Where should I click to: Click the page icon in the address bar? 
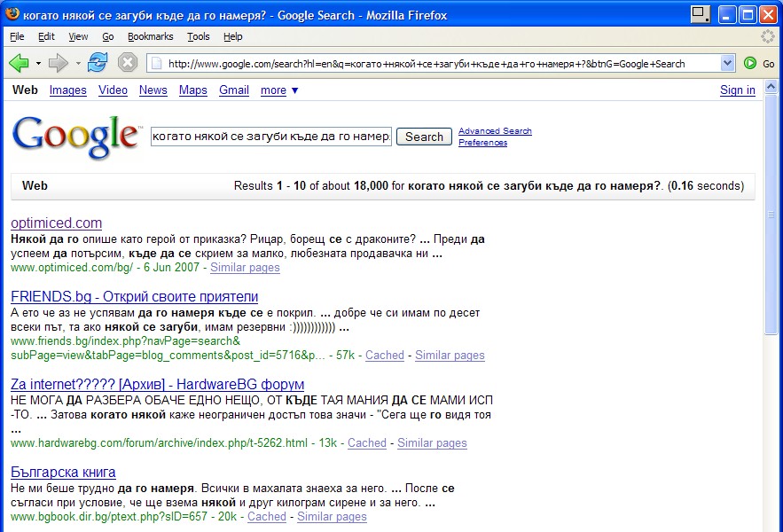tap(156, 64)
